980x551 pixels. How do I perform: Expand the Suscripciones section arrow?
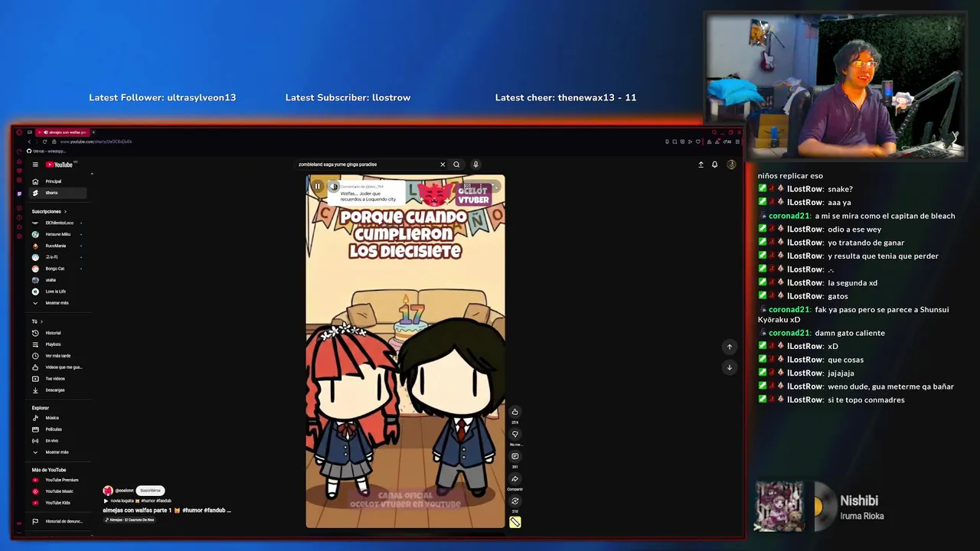tap(65, 211)
